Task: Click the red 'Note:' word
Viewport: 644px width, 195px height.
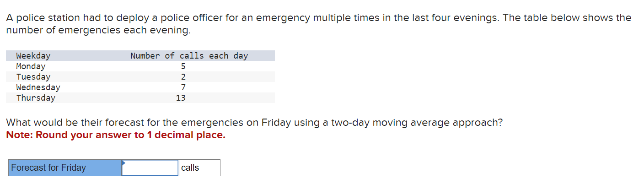Action: coord(20,135)
